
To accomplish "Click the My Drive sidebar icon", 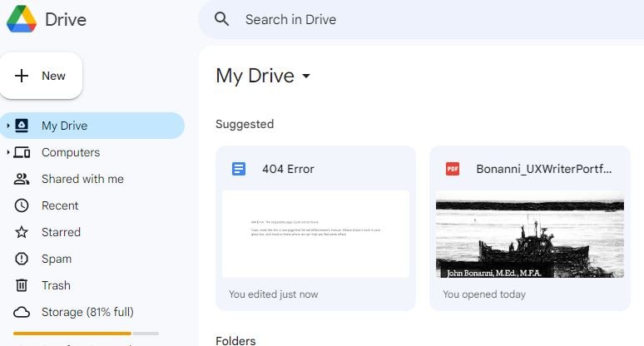I will pos(22,126).
